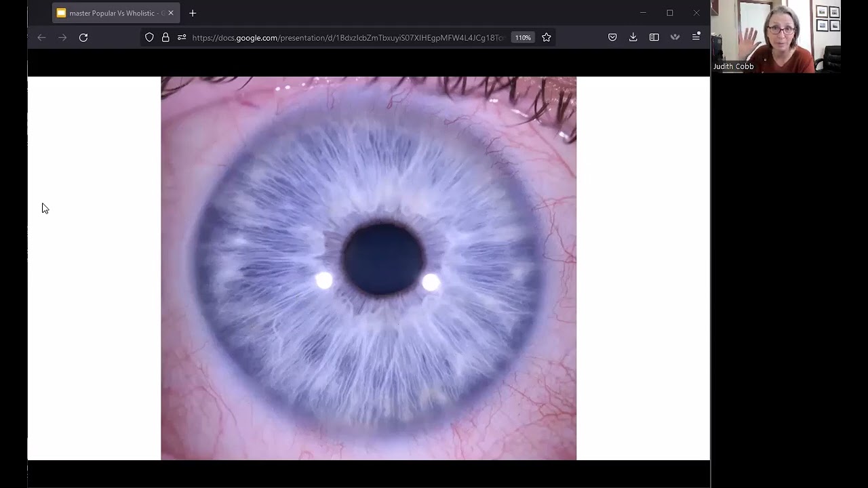
Task: Close the master Popular Vs Wholistic tab
Action: (171, 13)
